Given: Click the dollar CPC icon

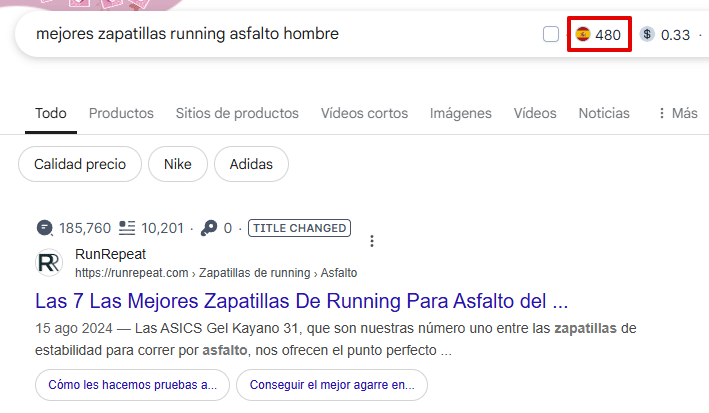Looking at the screenshot, I should tap(647, 34).
